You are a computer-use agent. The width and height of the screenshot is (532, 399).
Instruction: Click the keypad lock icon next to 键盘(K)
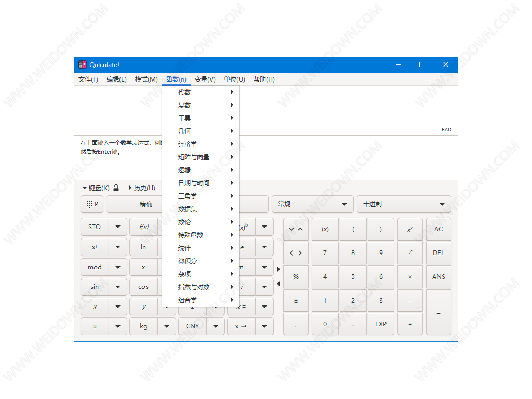[116, 188]
